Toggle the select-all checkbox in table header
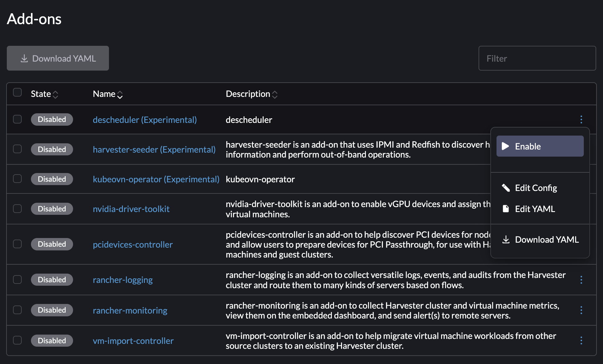 (17, 93)
